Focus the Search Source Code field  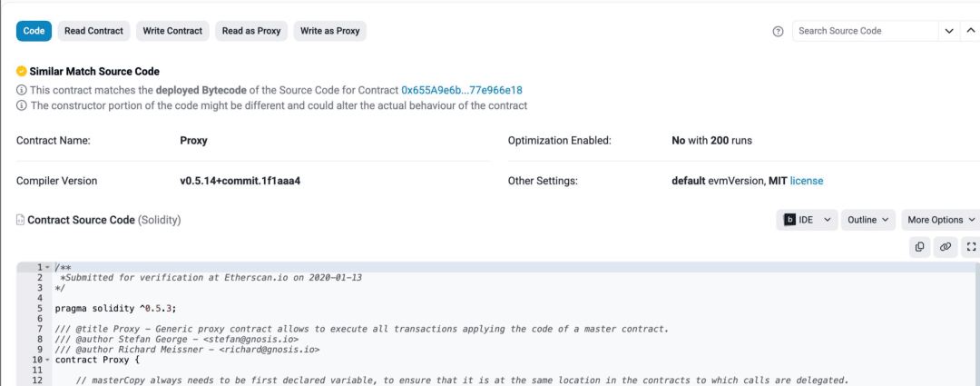866,31
